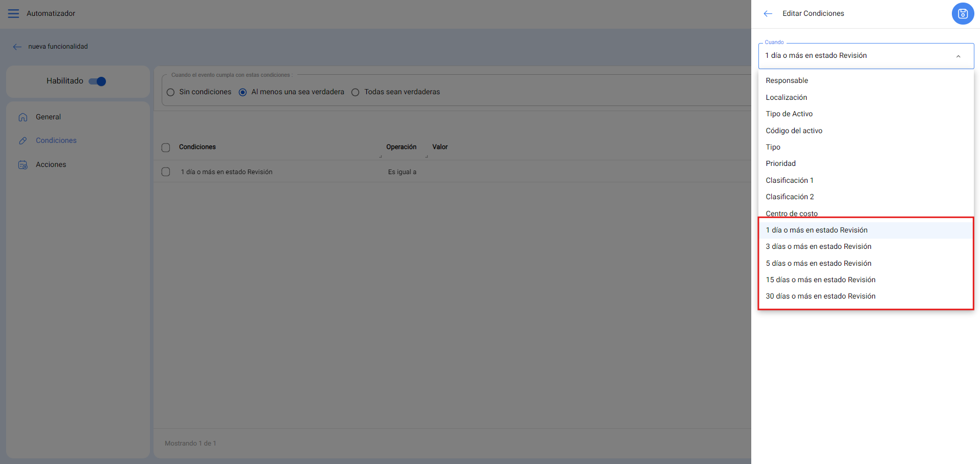Screen dimensions: 980x464
Task: Click the Condiciones pencil icon
Action: pos(23,141)
